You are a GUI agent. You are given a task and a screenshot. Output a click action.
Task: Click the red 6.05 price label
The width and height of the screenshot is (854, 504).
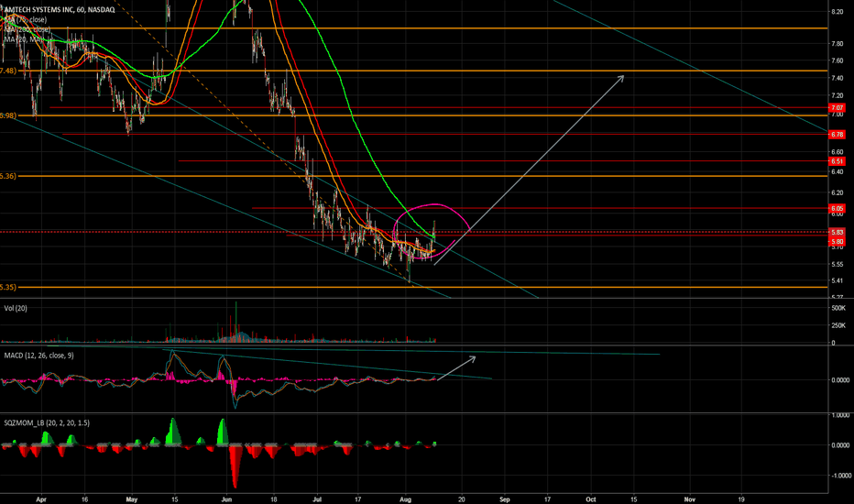click(x=838, y=209)
